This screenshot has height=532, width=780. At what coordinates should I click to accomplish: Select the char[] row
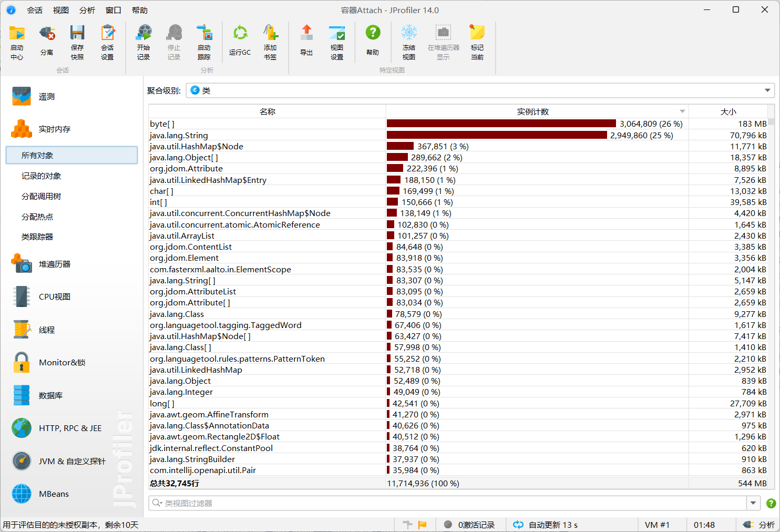tap(458, 191)
